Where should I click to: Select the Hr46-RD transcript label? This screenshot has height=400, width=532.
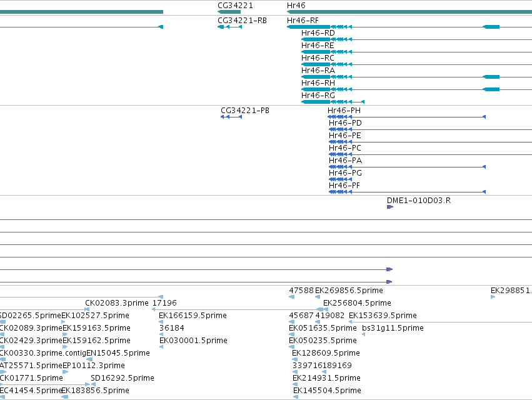[x=318, y=33]
